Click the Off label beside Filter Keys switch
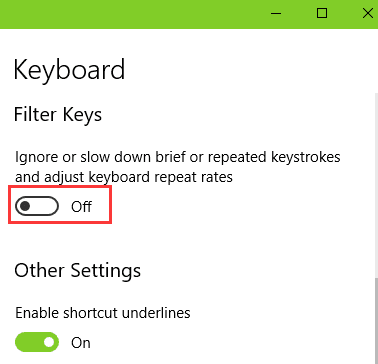 (81, 207)
